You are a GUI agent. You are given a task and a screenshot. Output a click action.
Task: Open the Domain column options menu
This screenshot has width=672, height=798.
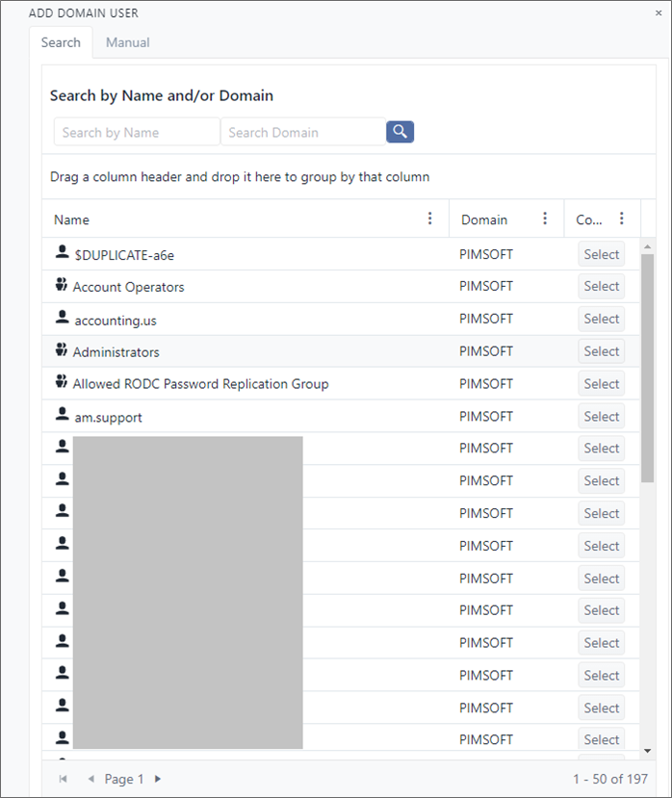pos(545,219)
